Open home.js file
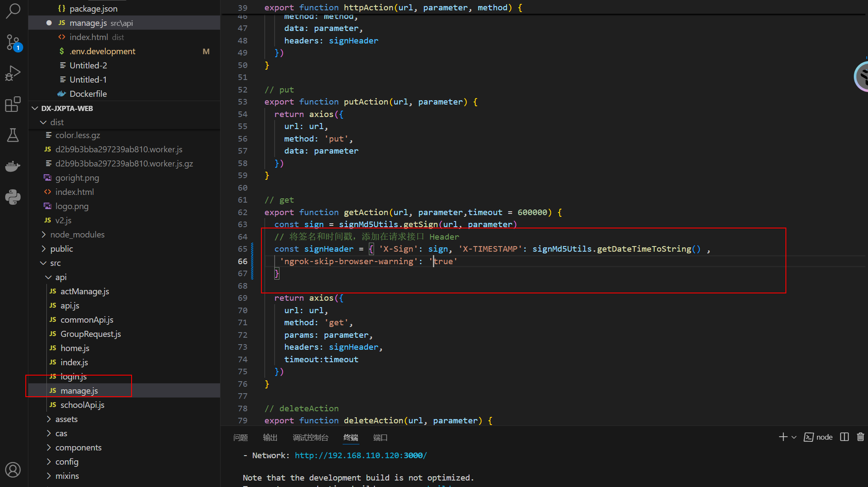The width and height of the screenshot is (868, 487). tap(124, 348)
